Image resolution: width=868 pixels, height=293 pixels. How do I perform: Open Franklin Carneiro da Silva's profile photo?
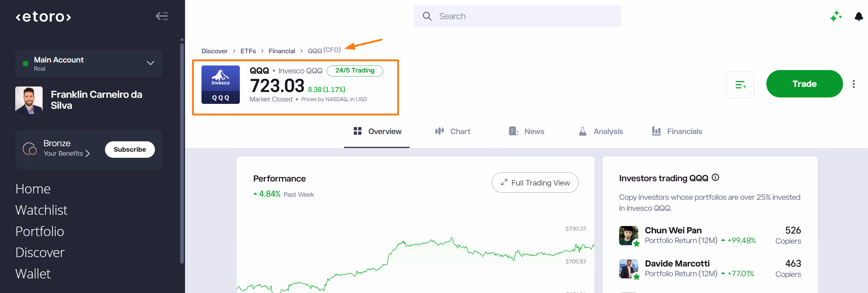[29, 100]
